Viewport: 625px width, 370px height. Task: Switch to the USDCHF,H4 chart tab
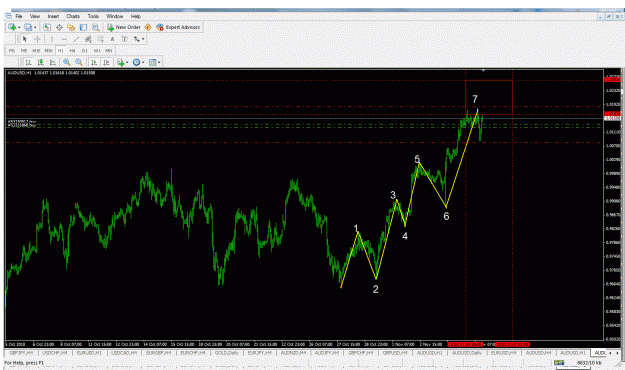tap(54, 353)
